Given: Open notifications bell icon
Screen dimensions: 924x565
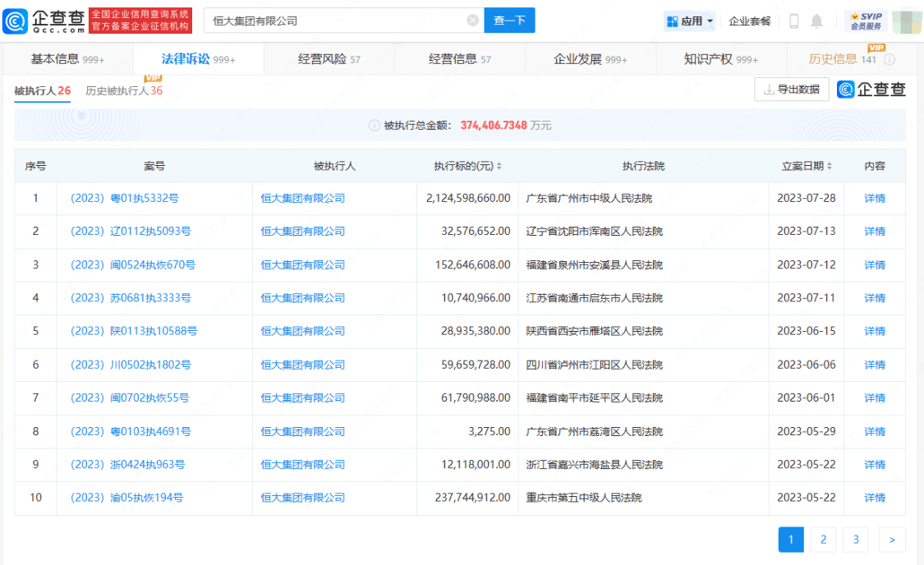Looking at the screenshot, I should (x=816, y=21).
